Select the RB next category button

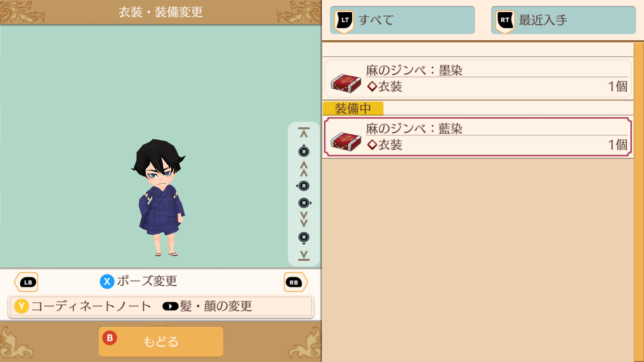click(295, 282)
